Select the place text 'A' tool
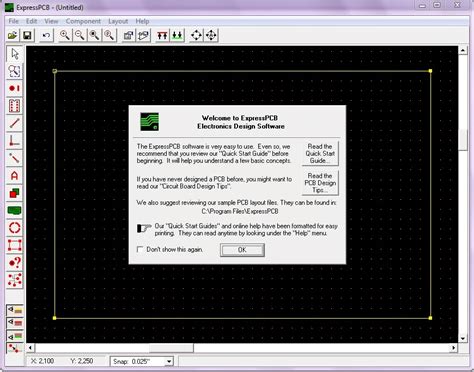The width and height of the screenshot is (474, 372). click(x=14, y=175)
